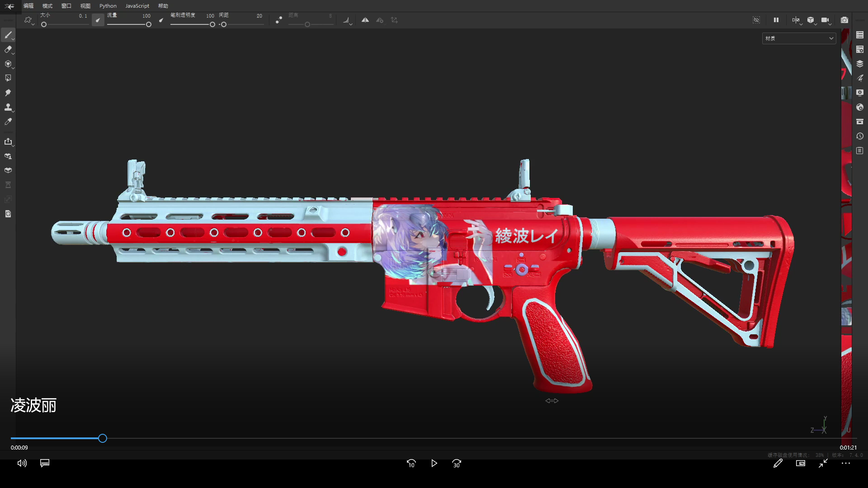Open symmetry settings icon
This screenshot has height=488, width=868.
click(x=380, y=20)
